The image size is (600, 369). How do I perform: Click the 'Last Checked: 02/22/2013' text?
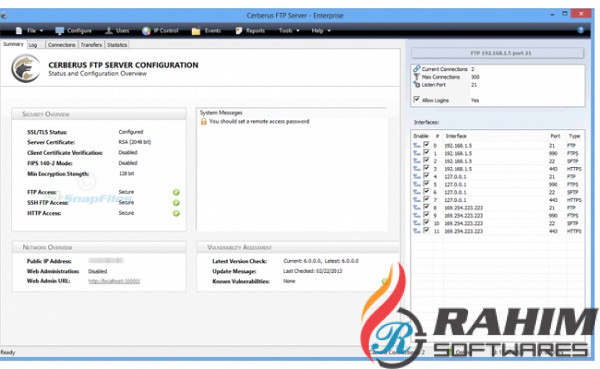tap(313, 271)
